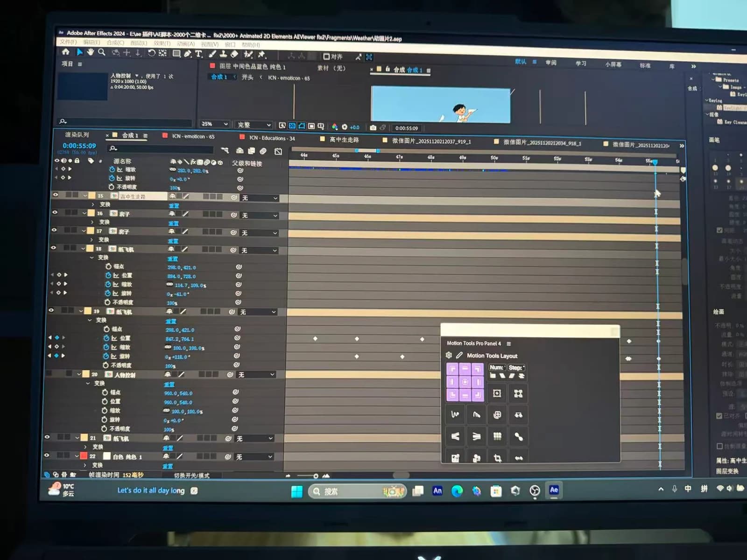Toggle the 对齐 snapping checkbox in toolbar
The width and height of the screenshot is (747, 560).
[327, 56]
